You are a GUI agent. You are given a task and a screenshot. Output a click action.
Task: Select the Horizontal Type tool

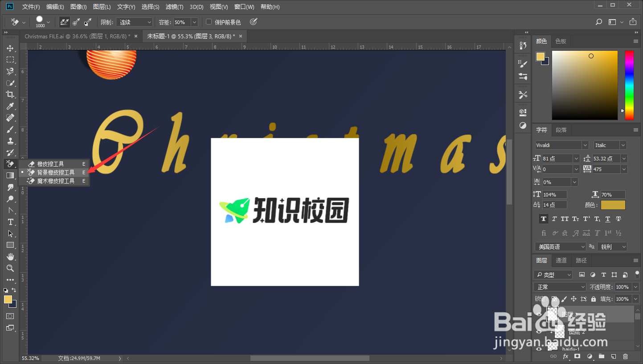10,222
